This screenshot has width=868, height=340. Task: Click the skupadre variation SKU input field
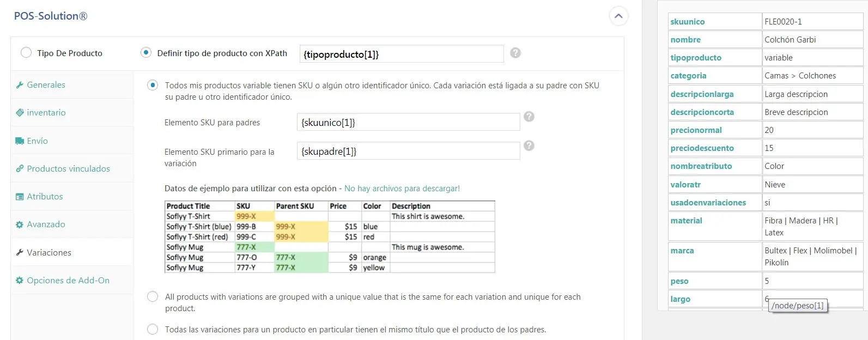tap(408, 151)
